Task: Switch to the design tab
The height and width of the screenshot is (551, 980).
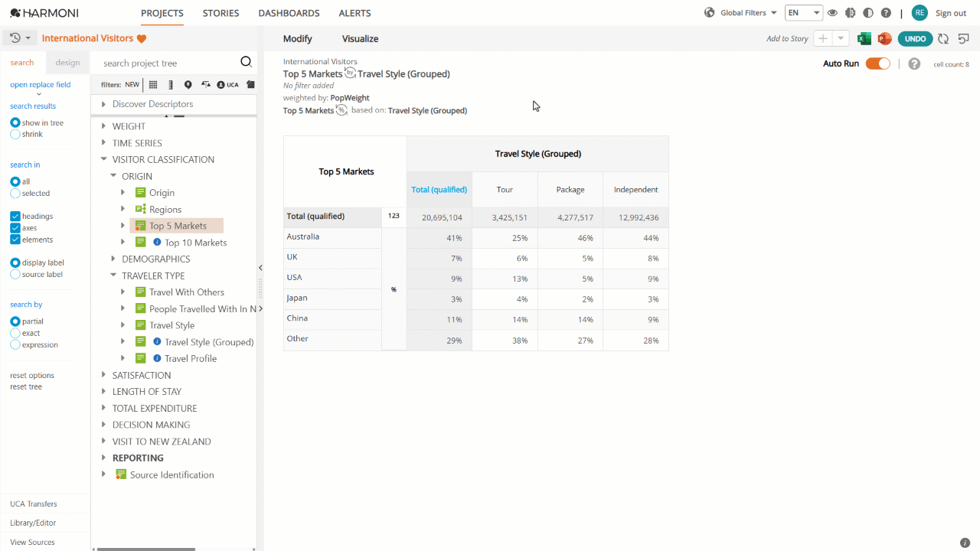Action: [x=67, y=63]
